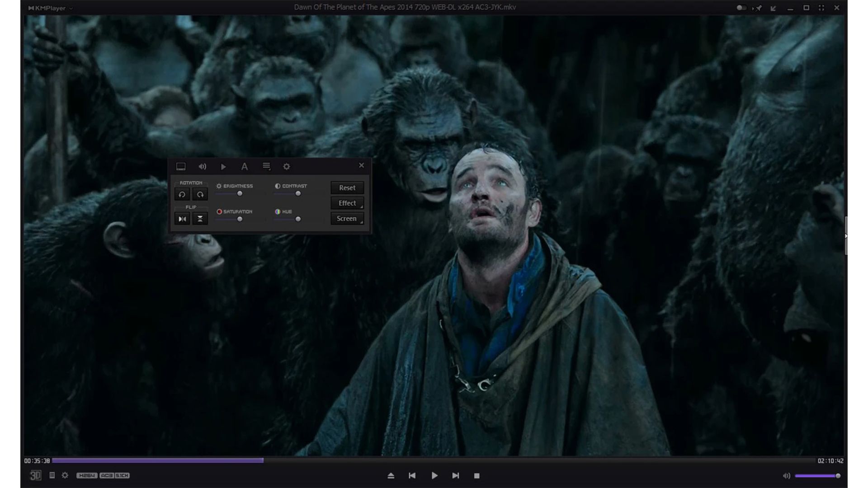Flip the video vertically

tap(200, 218)
